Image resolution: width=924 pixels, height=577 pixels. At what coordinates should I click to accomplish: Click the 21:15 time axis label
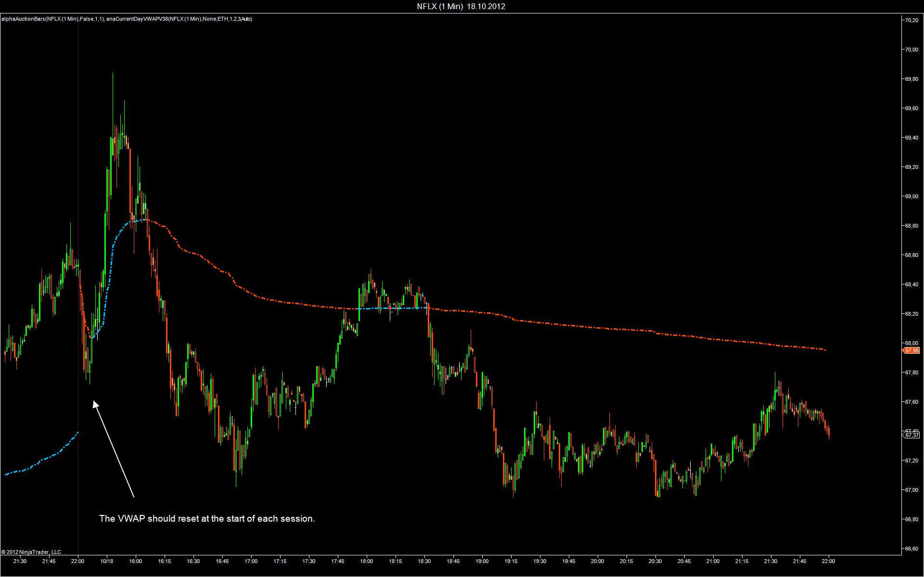742,561
